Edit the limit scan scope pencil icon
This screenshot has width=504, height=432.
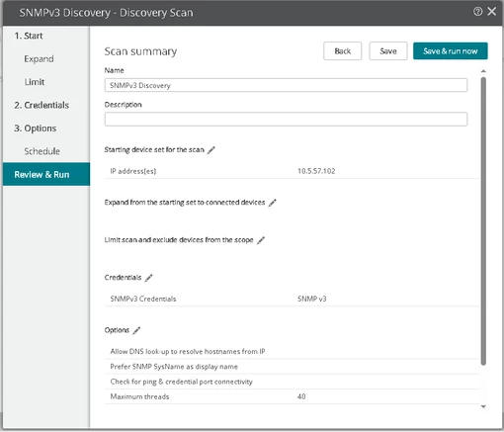[x=261, y=240]
